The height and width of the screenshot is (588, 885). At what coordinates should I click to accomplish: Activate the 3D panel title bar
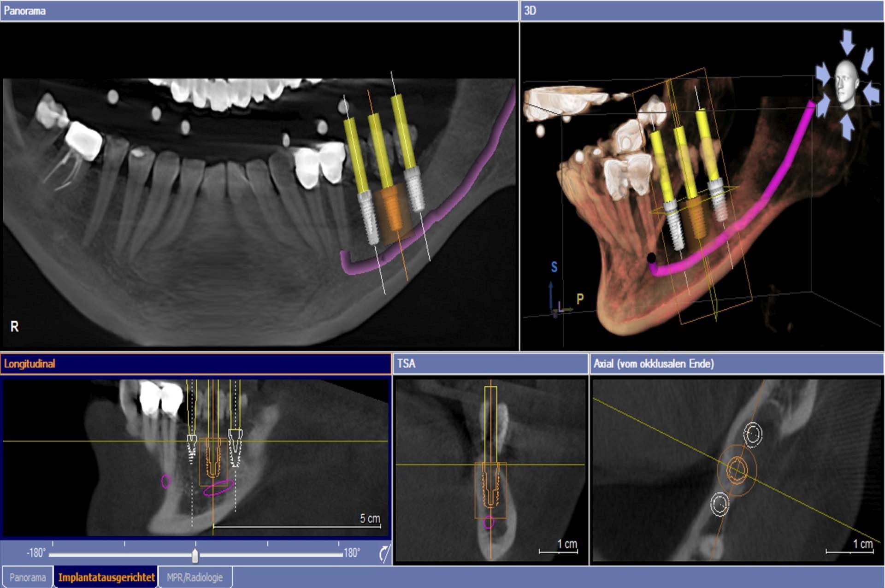702,11
